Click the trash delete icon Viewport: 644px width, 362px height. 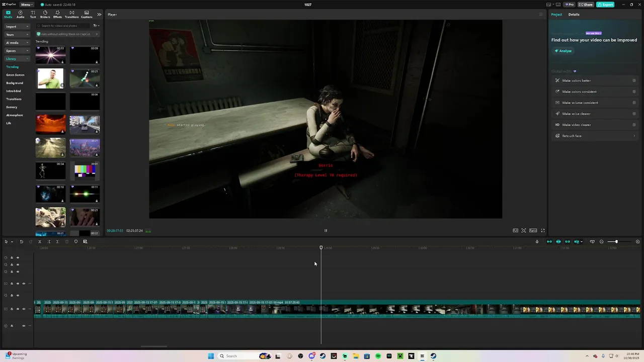(x=67, y=242)
